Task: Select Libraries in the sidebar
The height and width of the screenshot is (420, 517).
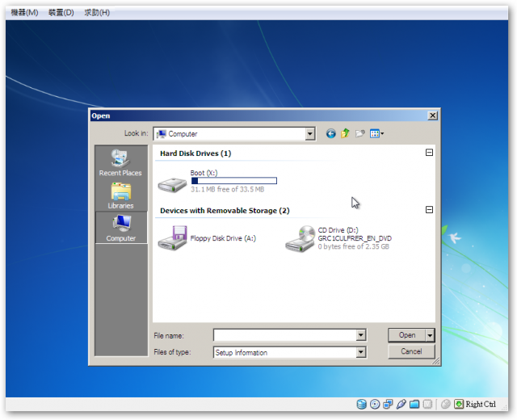Action: (x=120, y=195)
